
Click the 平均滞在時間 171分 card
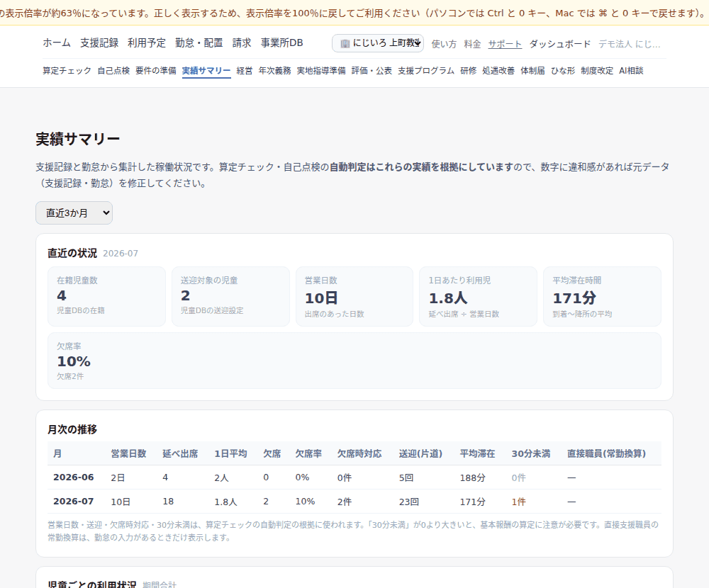point(602,297)
